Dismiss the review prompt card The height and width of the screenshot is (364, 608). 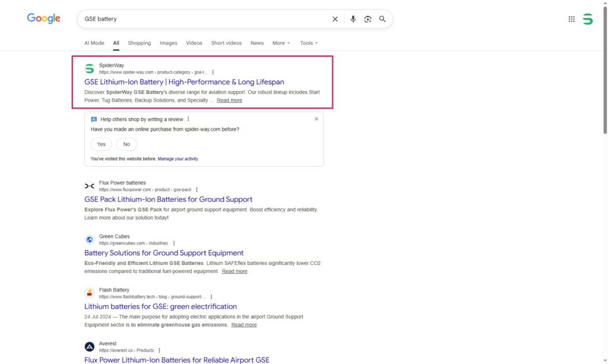316,119
